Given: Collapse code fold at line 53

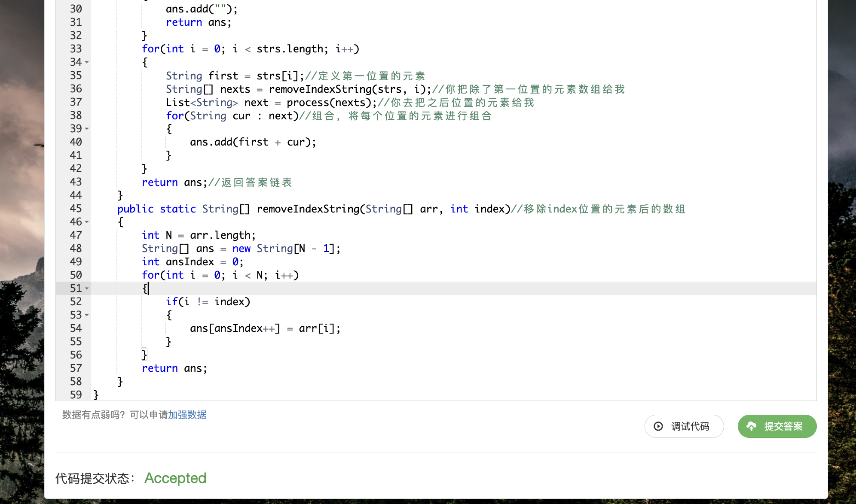Looking at the screenshot, I should tap(87, 315).
